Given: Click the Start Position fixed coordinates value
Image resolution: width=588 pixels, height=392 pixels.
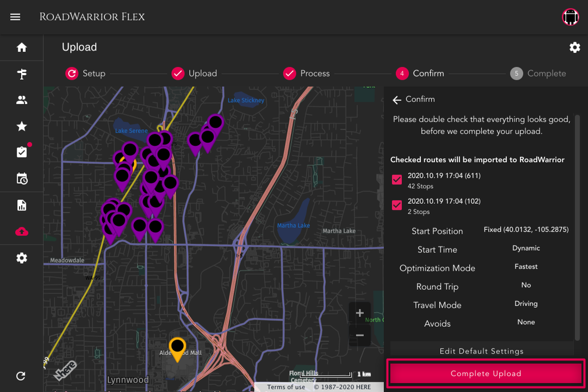Looking at the screenshot, I should click(x=526, y=229).
